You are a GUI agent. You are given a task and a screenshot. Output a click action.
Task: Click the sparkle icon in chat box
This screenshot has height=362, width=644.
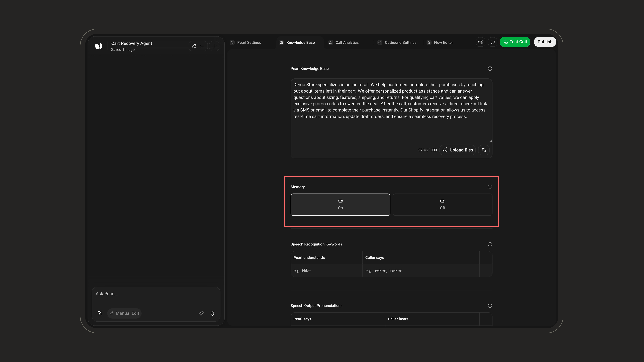(201, 313)
